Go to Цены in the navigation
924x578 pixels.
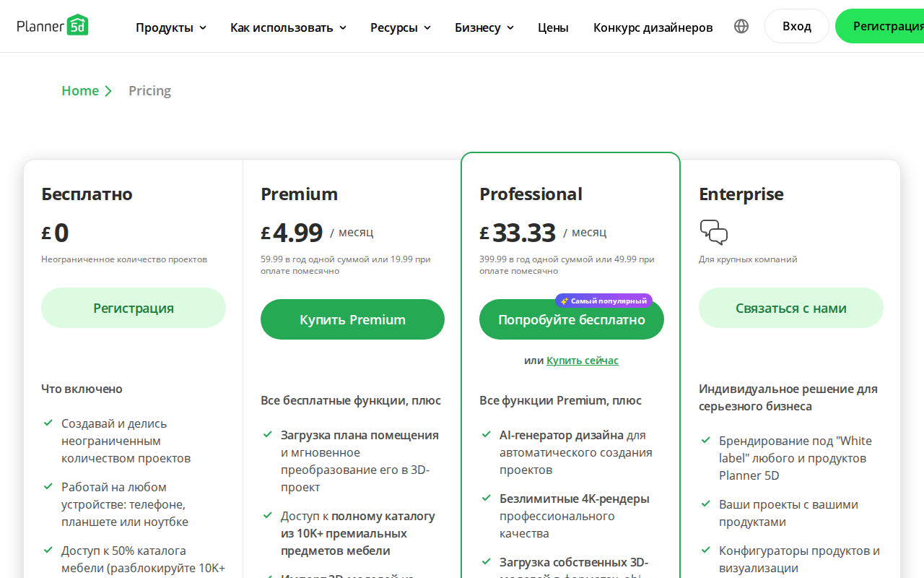[553, 27]
